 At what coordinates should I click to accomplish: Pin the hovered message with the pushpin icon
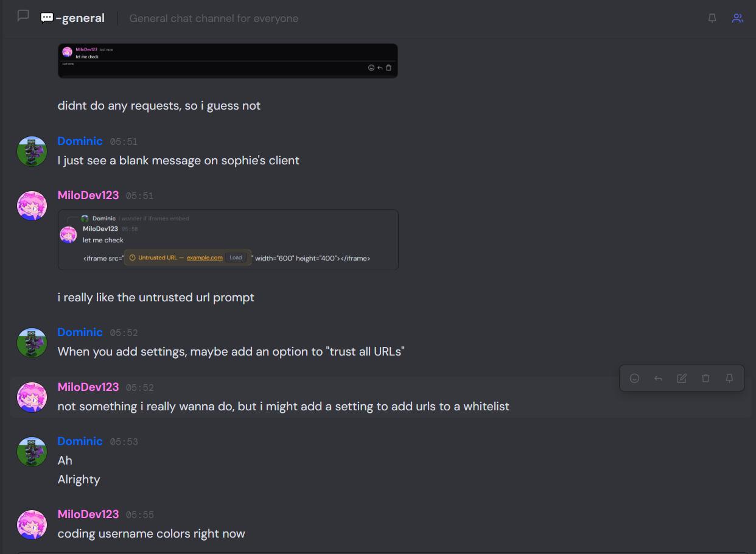[729, 378]
